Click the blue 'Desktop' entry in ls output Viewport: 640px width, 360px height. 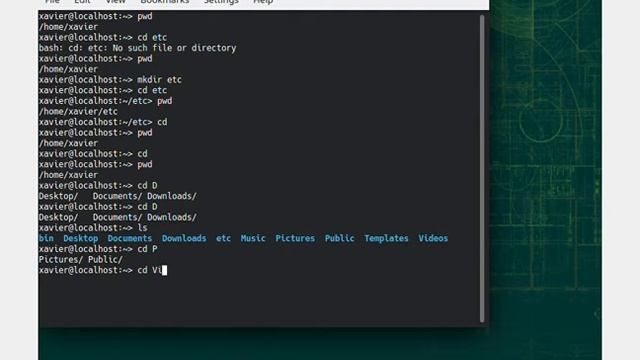coord(80,238)
